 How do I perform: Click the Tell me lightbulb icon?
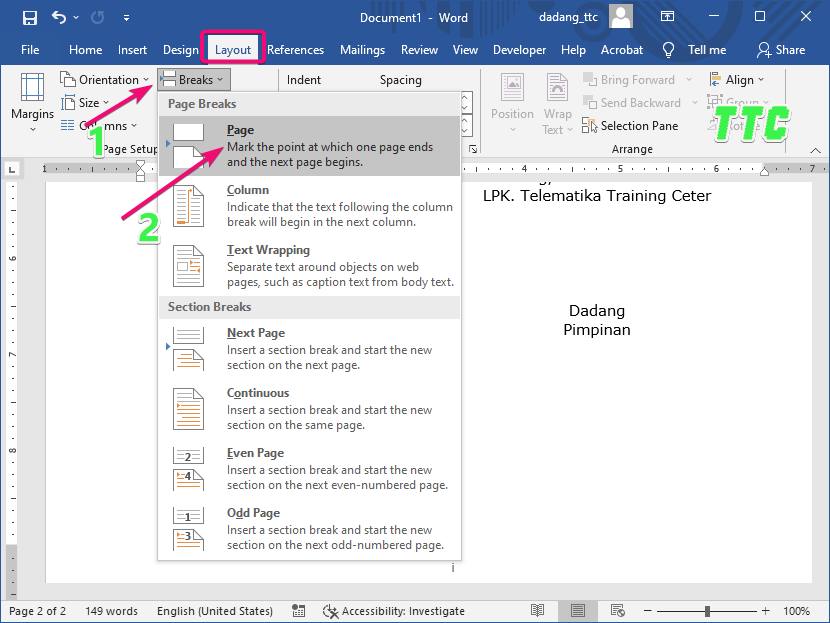click(669, 50)
